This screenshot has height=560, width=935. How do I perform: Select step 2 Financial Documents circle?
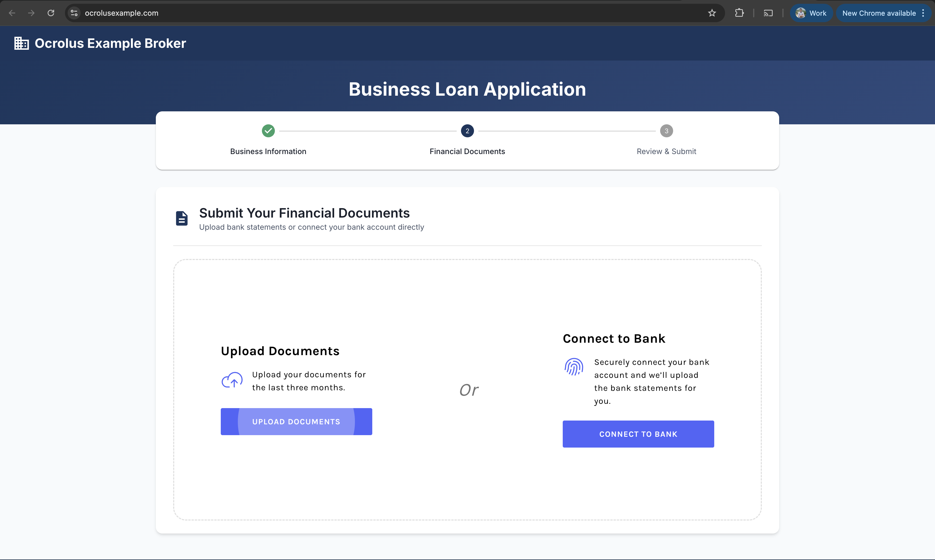pyautogui.click(x=467, y=131)
